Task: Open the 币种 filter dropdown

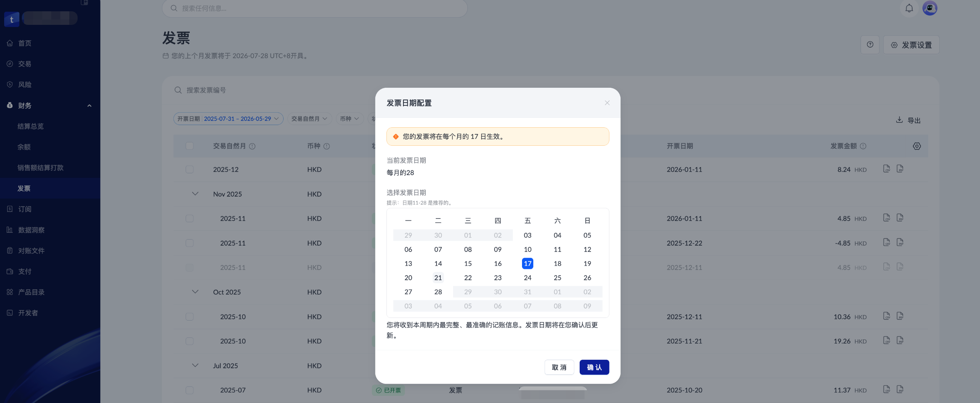Action: click(x=350, y=119)
